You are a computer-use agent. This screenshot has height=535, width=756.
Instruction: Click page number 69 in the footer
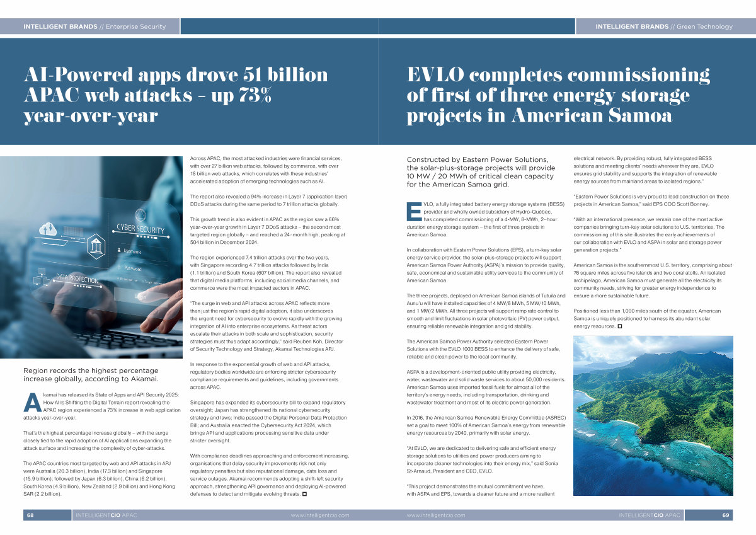[x=725, y=515]
